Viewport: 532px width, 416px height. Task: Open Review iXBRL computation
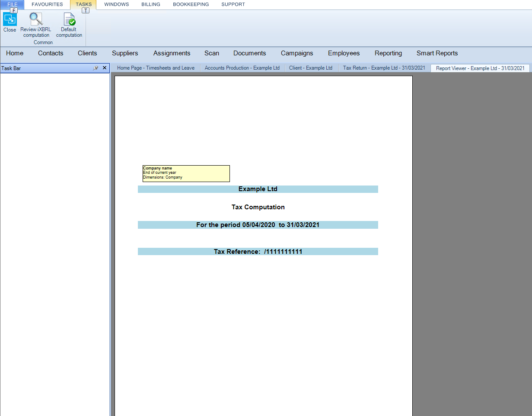point(36,25)
